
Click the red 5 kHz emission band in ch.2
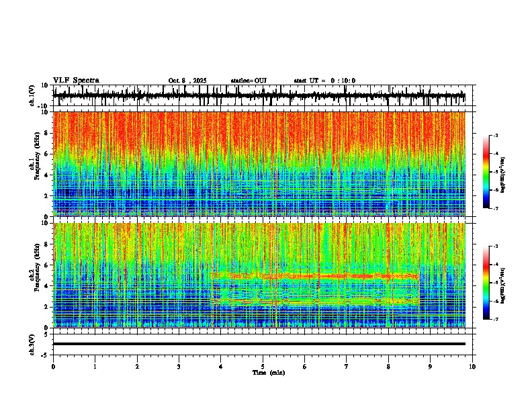pos(316,276)
